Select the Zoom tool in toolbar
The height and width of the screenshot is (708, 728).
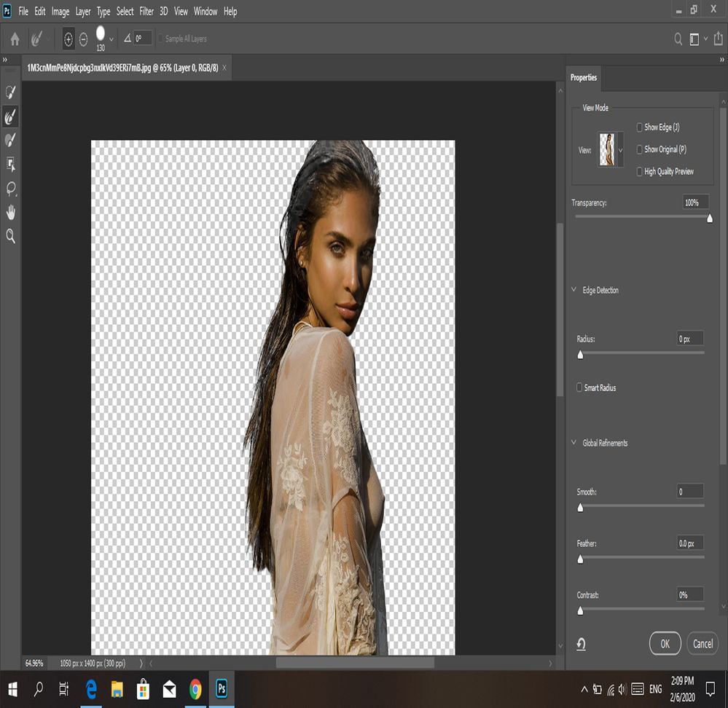11,236
